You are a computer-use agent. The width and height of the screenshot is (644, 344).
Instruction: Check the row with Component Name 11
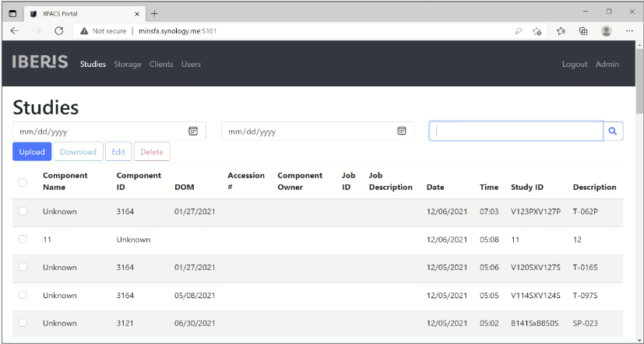coord(23,239)
